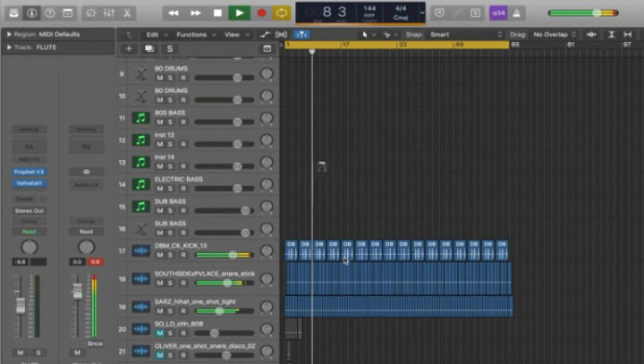Open the Prophet V3 instrument plugin slot
The image size is (644, 364).
pos(29,172)
